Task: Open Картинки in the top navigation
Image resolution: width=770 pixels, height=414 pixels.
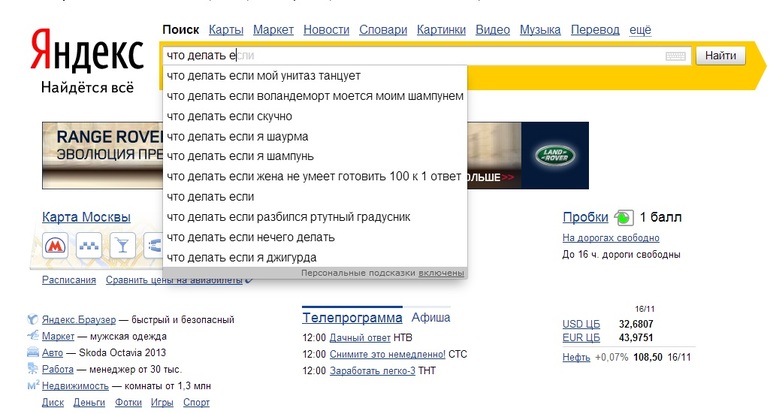Action: [441, 30]
